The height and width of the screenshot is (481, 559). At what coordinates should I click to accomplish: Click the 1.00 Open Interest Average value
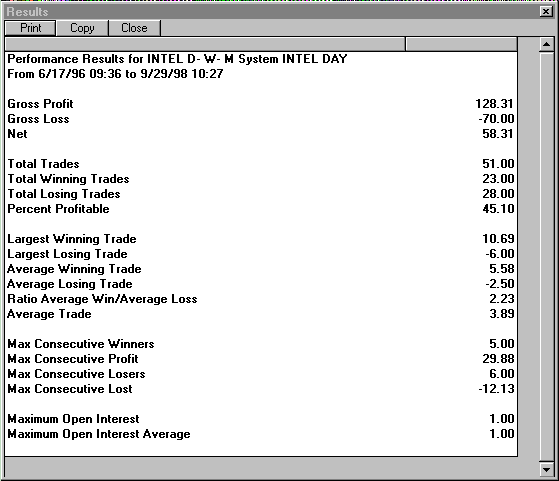502,433
